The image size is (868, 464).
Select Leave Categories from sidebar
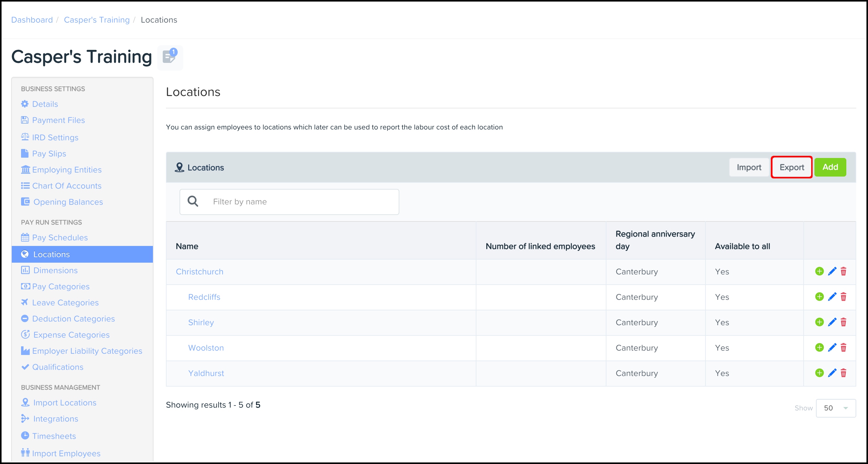tap(65, 303)
